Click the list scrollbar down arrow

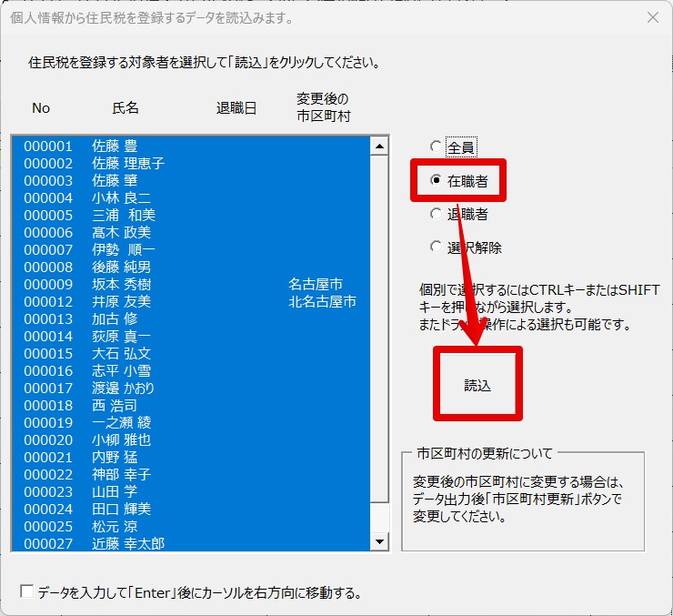point(379,541)
